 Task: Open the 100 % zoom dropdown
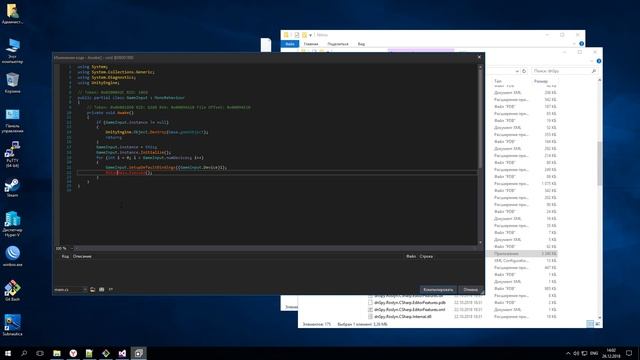click(x=64, y=248)
